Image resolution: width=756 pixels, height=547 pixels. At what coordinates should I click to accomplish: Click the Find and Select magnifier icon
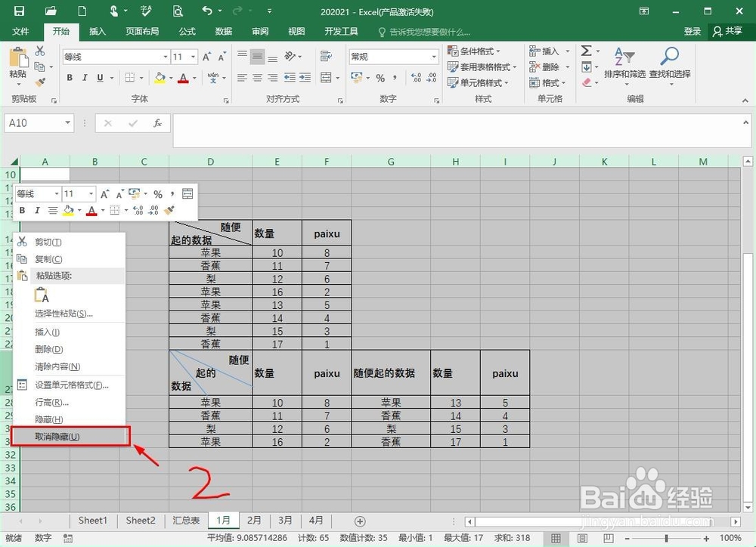pos(669,57)
